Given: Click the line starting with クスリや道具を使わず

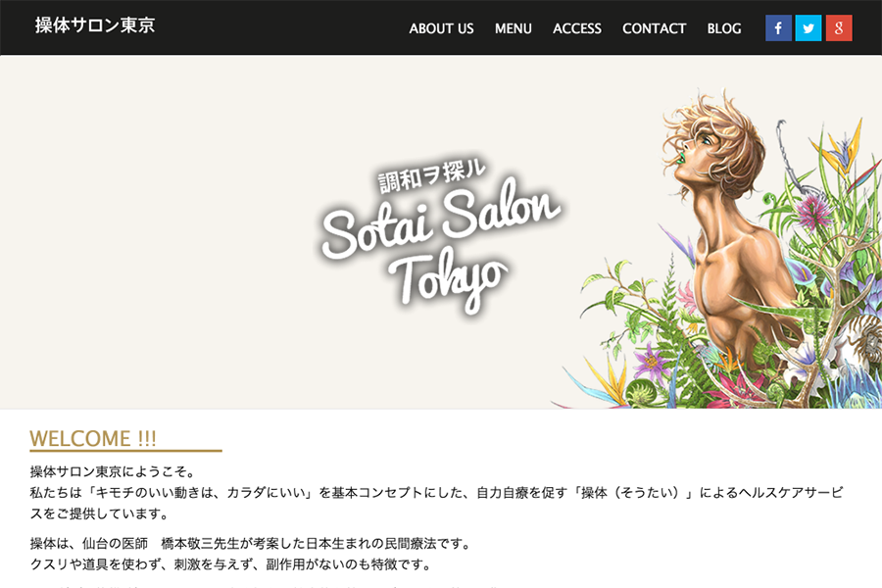Looking at the screenshot, I should [230, 564].
